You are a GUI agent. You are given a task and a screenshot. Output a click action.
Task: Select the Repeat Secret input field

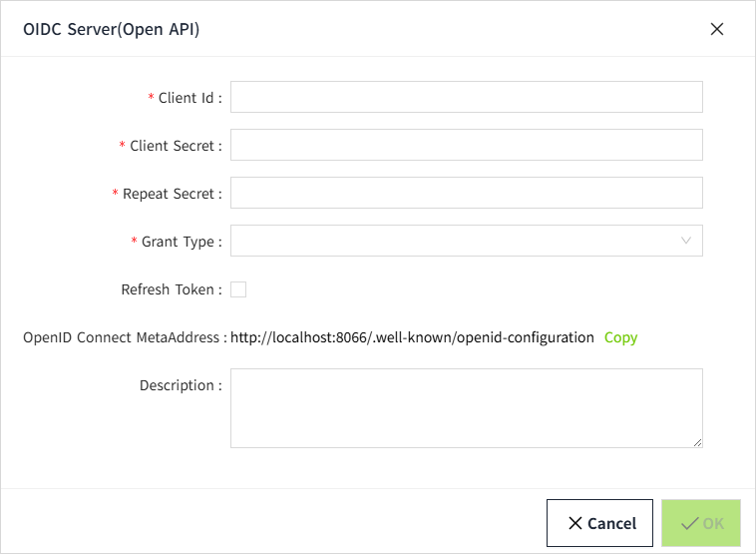[x=466, y=193]
